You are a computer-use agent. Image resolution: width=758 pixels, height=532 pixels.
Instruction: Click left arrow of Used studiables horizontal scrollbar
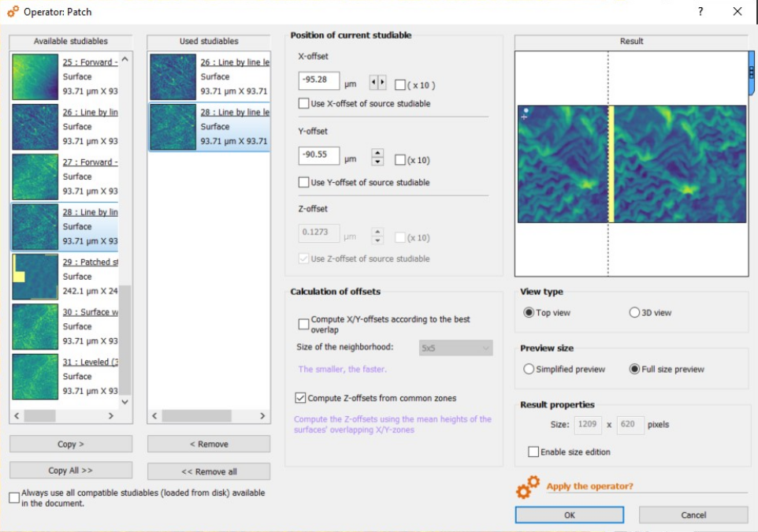154,416
